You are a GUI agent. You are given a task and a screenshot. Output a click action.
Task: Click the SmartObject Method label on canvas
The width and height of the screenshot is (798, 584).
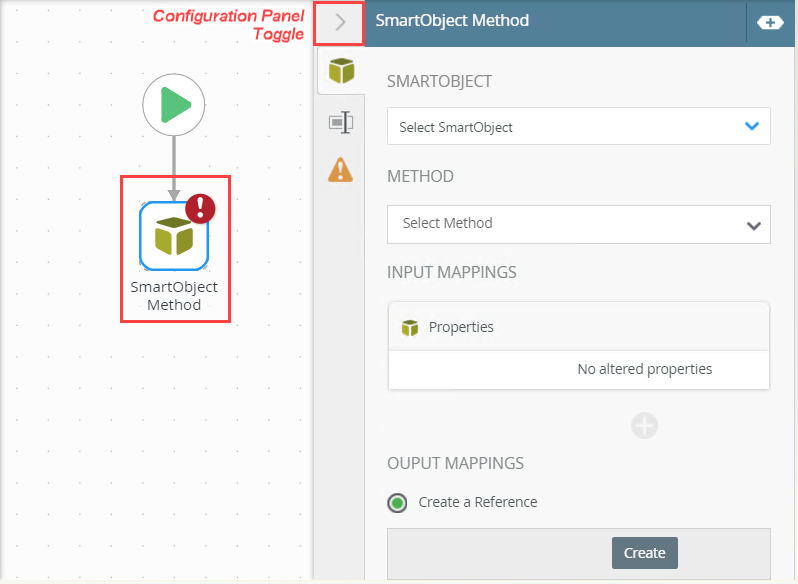point(174,296)
